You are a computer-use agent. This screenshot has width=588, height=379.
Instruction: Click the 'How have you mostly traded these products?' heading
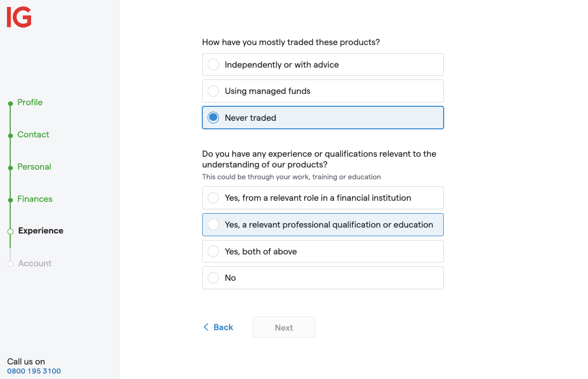(291, 42)
